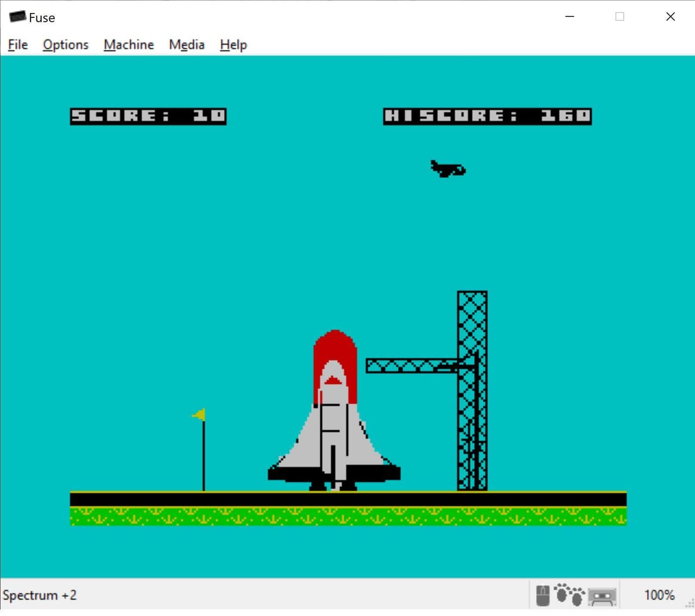This screenshot has width=695, height=616.
Task: Click the yellow flag on the pole
Action: [199, 415]
